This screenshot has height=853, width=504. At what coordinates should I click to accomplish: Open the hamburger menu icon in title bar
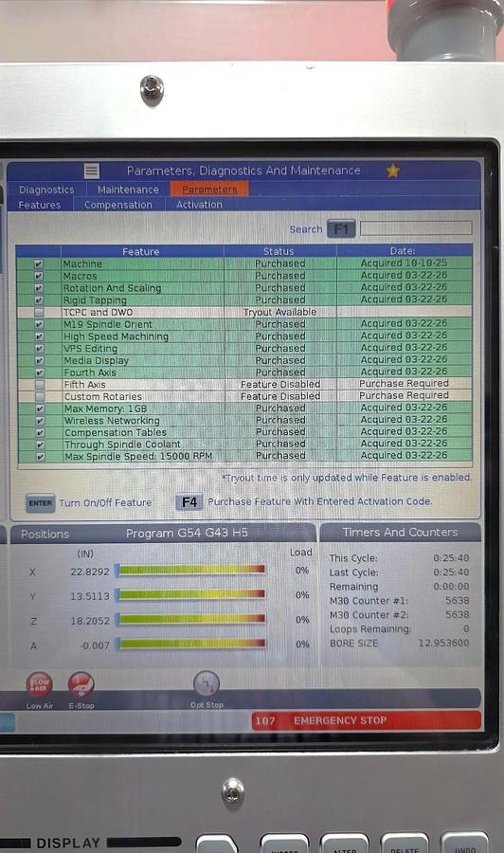pyautogui.click(x=92, y=172)
